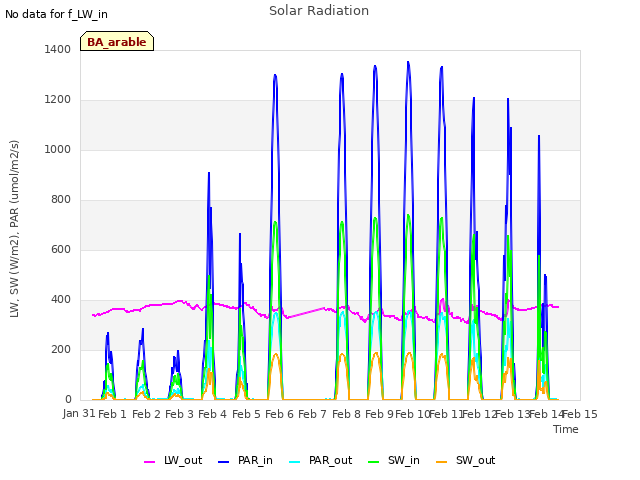Click the Feb 2 x-axis tick label
The width and height of the screenshot is (640, 480).
point(147,414)
